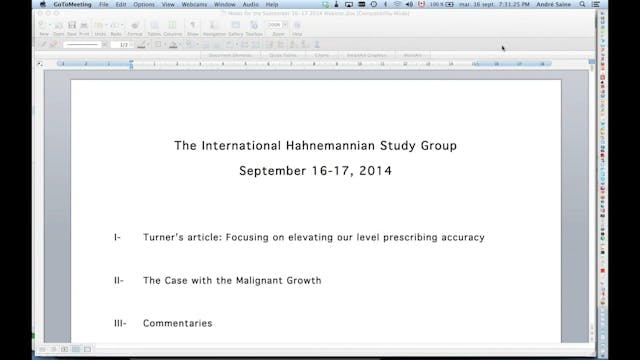Viewport: 640px width, 360px height.
Task: Click the volume icon in menu bar
Action: click(409, 4)
